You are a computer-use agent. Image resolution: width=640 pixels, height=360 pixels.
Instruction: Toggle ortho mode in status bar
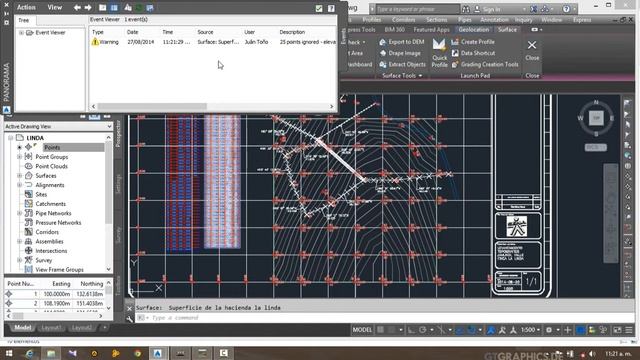pos(411,330)
